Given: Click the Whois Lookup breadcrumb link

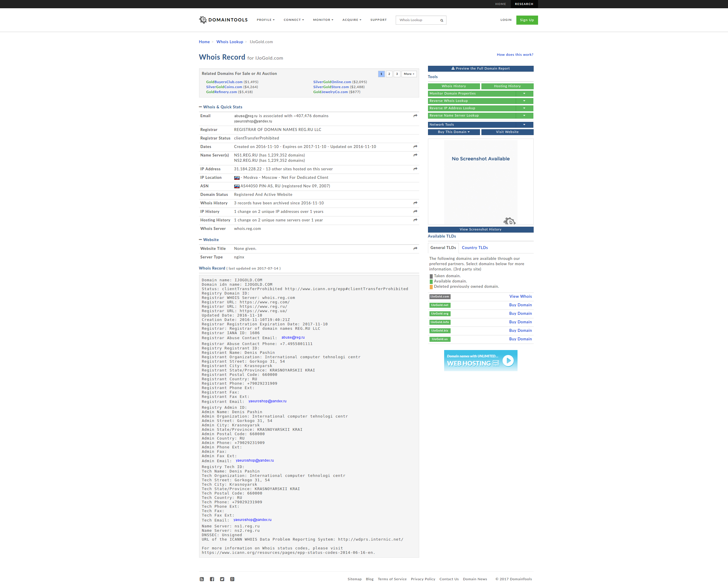Looking at the screenshot, I should click(x=230, y=42).
